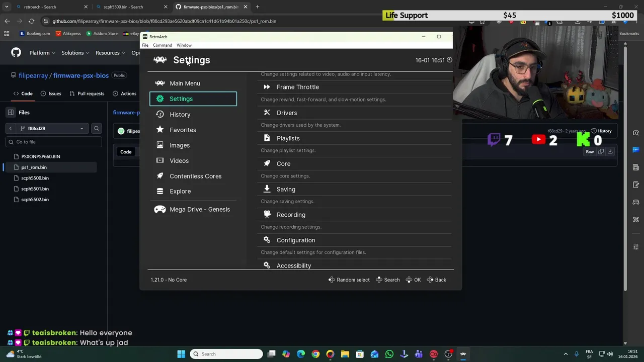Select the GitHub Issues tab
644x362 pixels.
point(51,94)
